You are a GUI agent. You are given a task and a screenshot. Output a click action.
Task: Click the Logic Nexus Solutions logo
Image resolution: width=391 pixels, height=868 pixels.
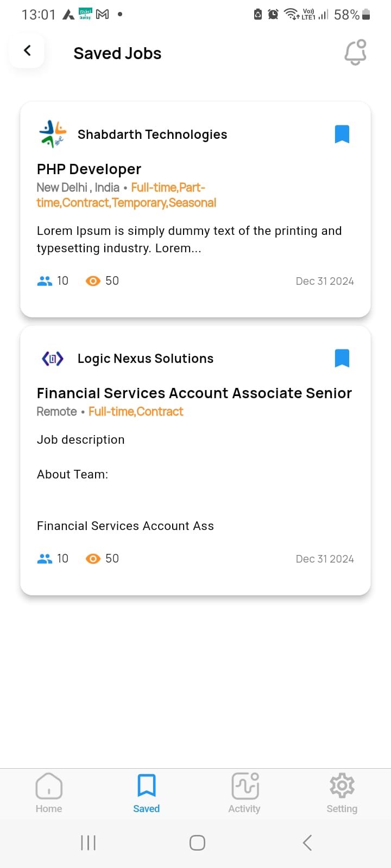[53, 358]
